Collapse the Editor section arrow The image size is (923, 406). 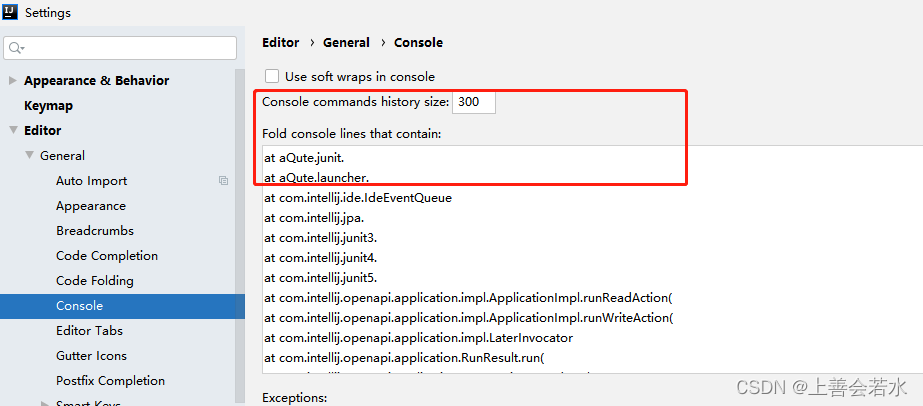coord(13,131)
